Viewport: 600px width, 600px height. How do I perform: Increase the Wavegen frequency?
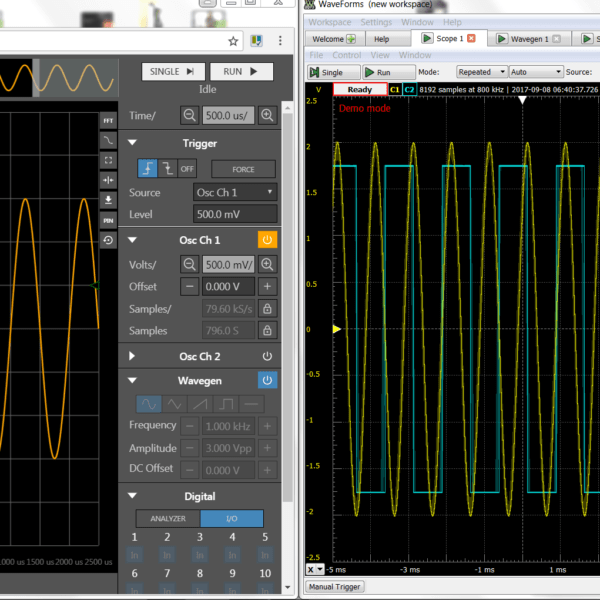(x=267, y=426)
